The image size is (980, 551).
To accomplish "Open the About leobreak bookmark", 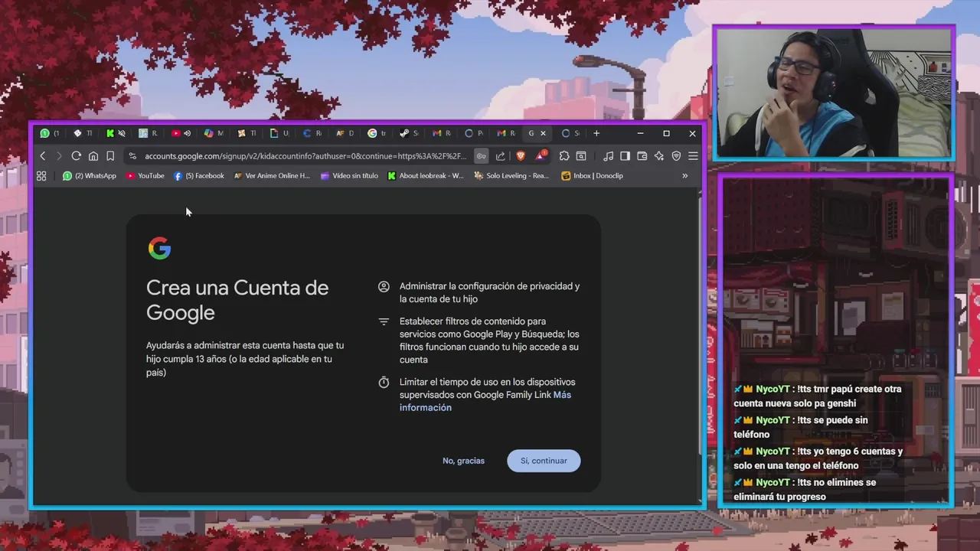I will [x=426, y=176].
